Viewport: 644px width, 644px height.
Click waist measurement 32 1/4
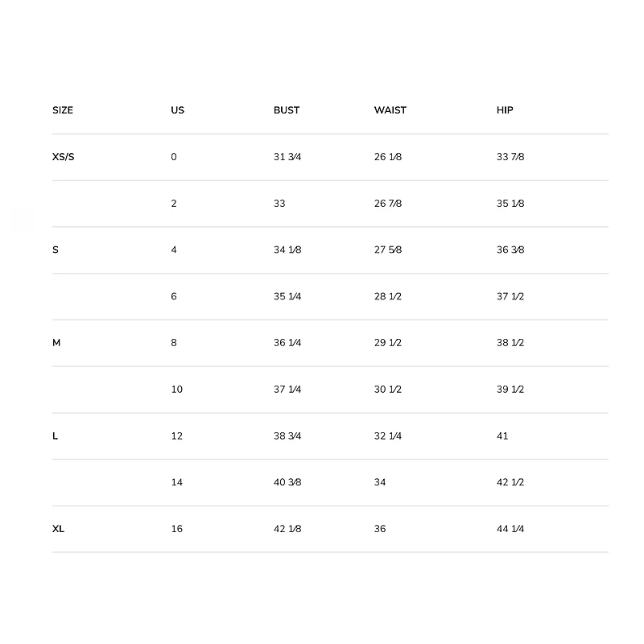pos(388,436)
